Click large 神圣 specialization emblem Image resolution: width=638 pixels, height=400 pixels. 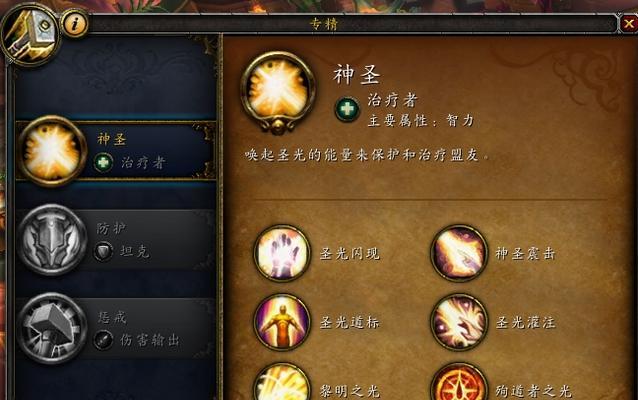pos(278,92)
